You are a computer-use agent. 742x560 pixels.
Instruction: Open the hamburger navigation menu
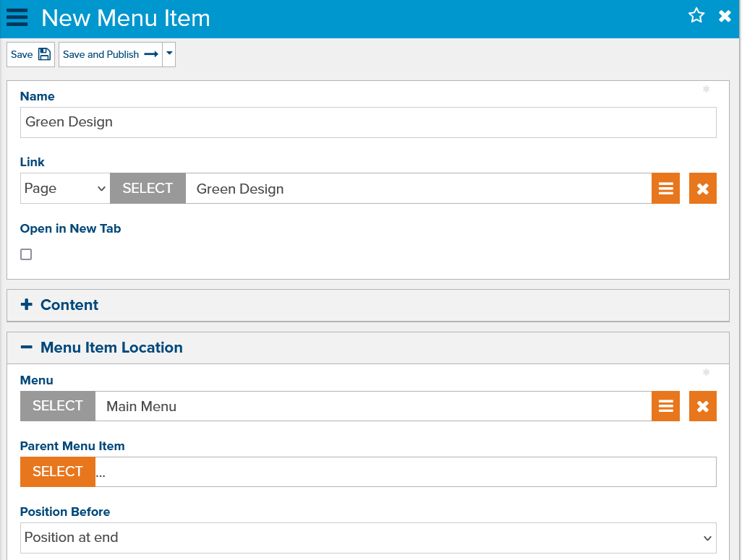[x=17, y=17]
